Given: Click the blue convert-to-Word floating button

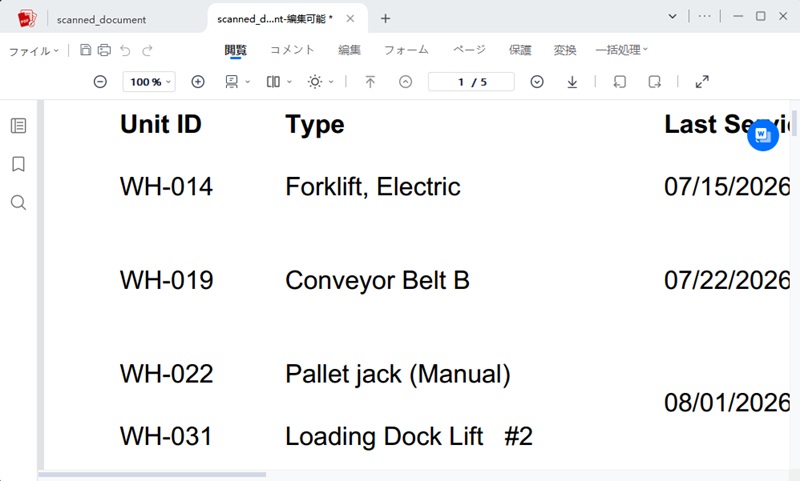Looking at the screenshot, I should pyautogui.click(x=763, y=135).
